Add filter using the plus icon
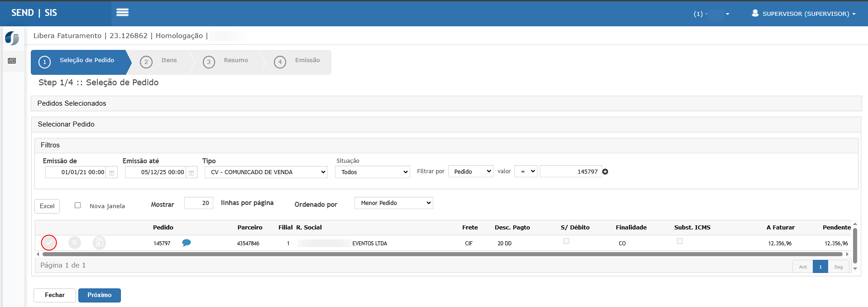The width and height of the screenshot is (868, 307). click(x=605, y=172)
